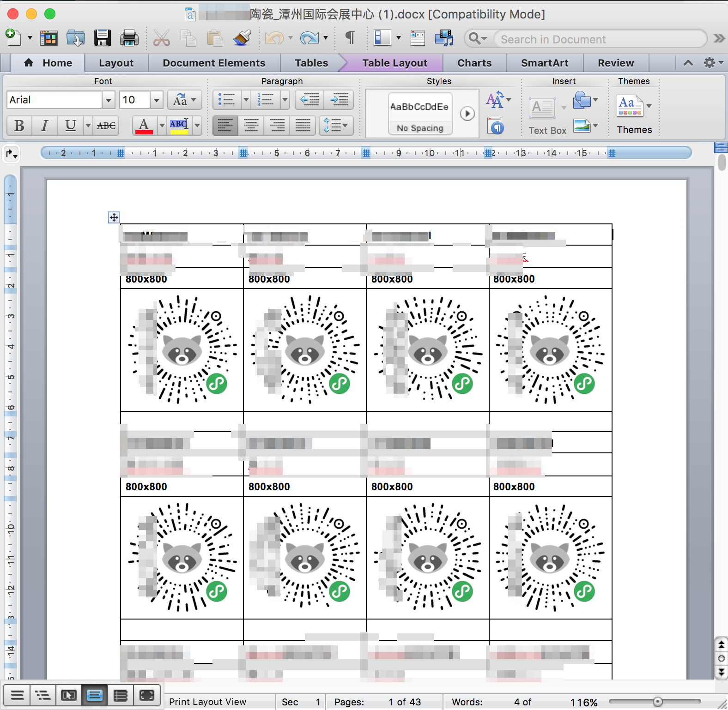Open the font size dropdown
The image size is (728, 710).
coord(157,100)
